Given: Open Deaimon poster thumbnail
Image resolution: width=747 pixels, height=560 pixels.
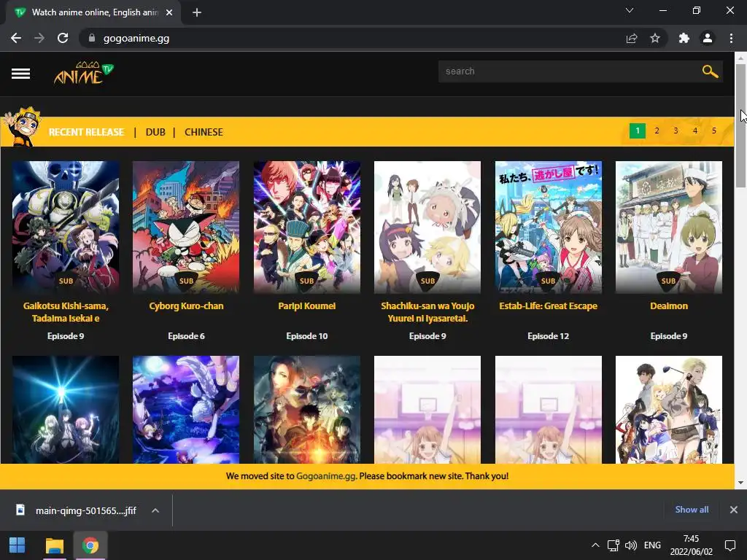Looking at the screenshot, I should click(x=669, y=227).
